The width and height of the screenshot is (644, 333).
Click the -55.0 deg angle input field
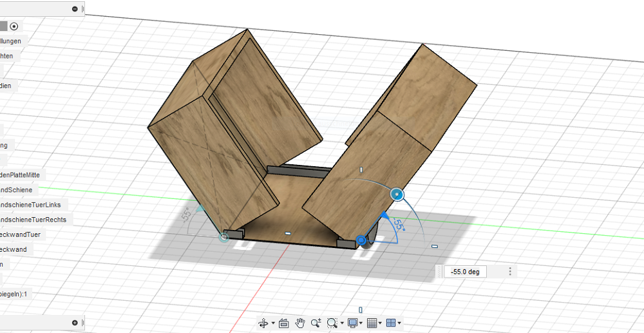466,272
